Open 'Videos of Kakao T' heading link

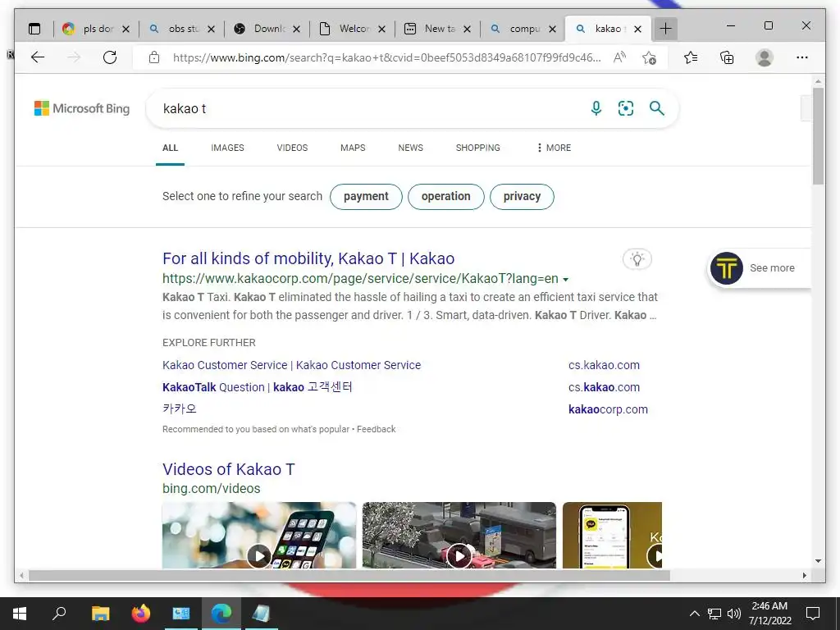pyautogui.click(x=229, y=469)
